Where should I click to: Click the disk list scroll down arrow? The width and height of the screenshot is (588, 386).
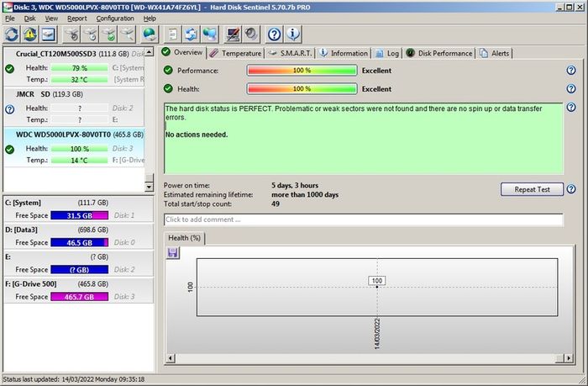click(150, 187)
